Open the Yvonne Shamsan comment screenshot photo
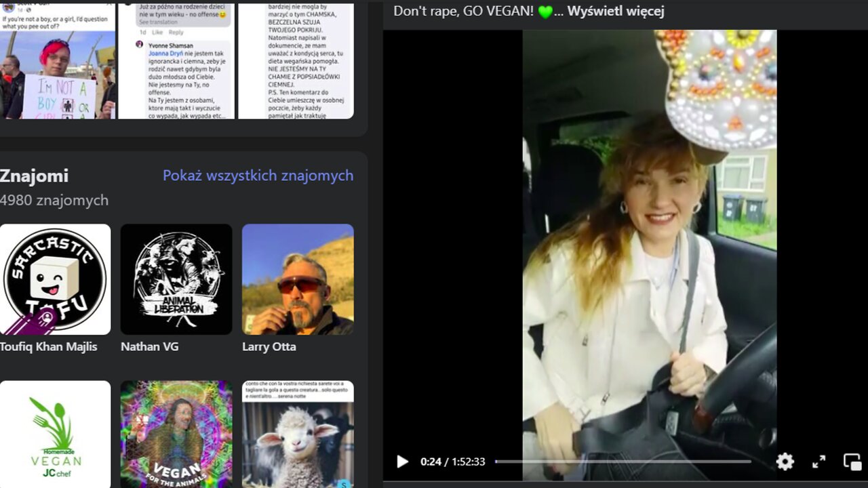Viewport: 868px width, 488px height. click(176, 60)
